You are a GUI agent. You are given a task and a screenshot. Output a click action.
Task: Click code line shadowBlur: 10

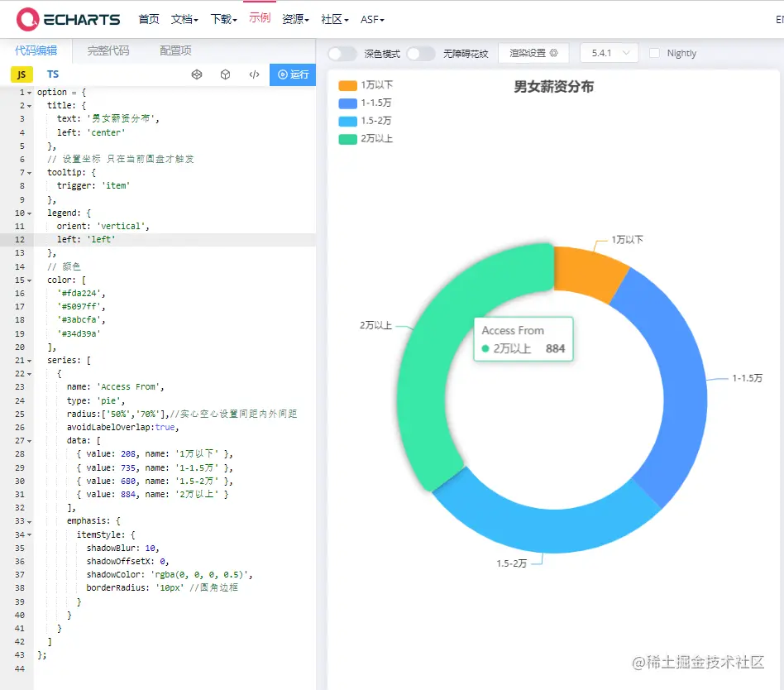(123, 548)
